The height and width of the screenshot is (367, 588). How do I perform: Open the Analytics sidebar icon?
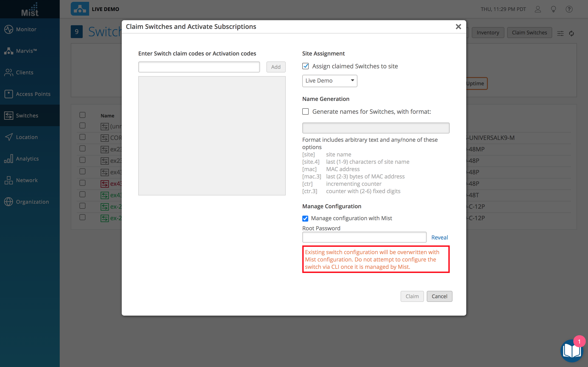point(9,159)
